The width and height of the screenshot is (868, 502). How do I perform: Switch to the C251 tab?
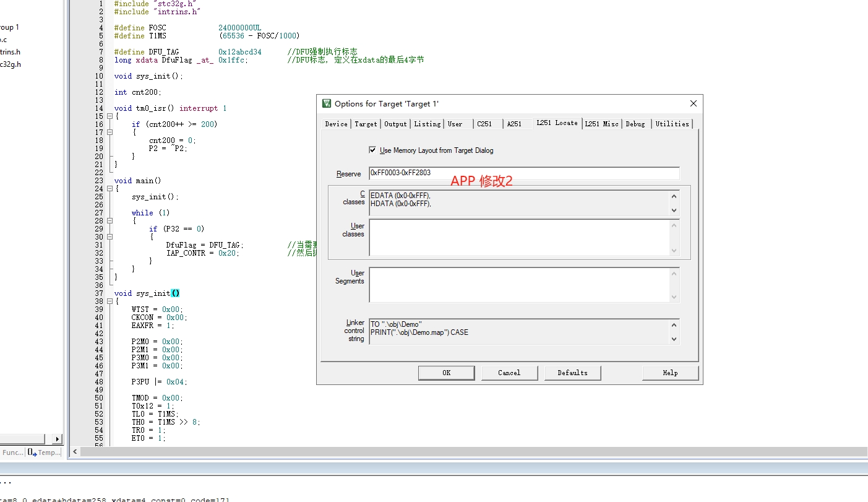484,124
